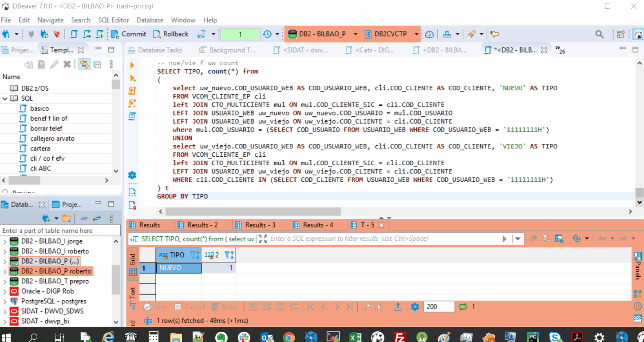Click the Reconnect icon in the toolbar
Screen dimensions: 644x342
(x=44, y=34)
